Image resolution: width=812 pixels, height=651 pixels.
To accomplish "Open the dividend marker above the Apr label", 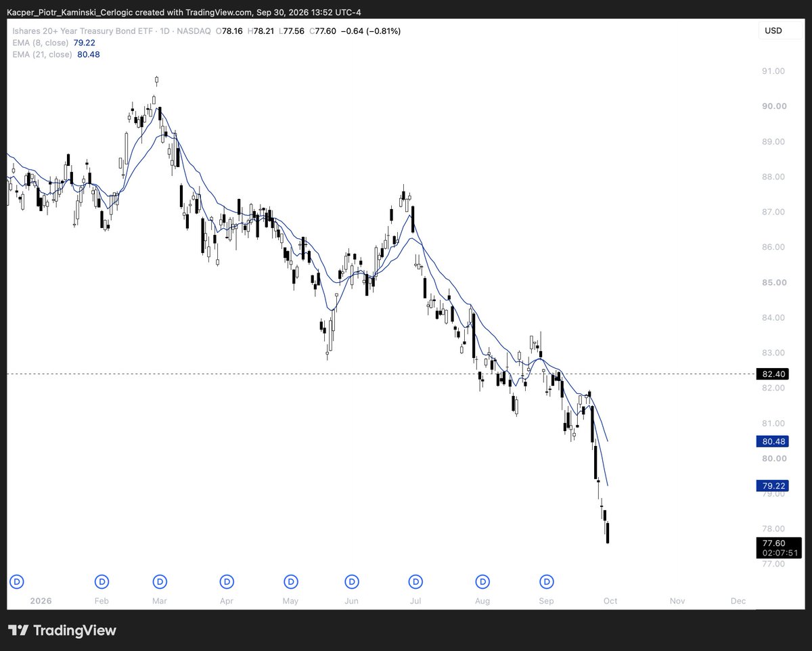I will (x=227, y=581).
